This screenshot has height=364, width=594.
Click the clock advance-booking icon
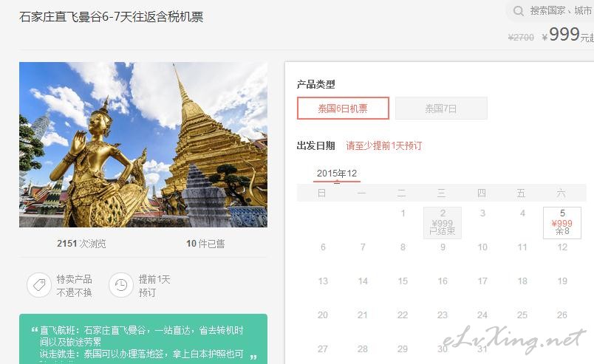121,285
